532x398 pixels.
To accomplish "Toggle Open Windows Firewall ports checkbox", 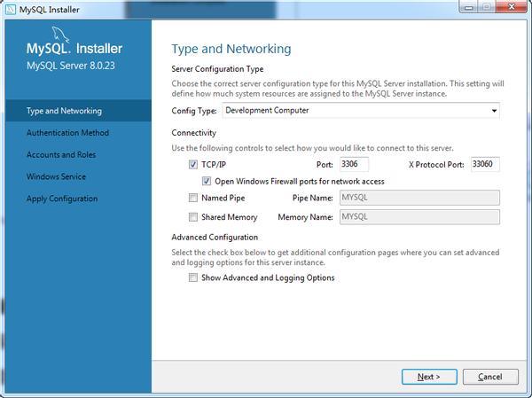I will (x=207, y=181).
